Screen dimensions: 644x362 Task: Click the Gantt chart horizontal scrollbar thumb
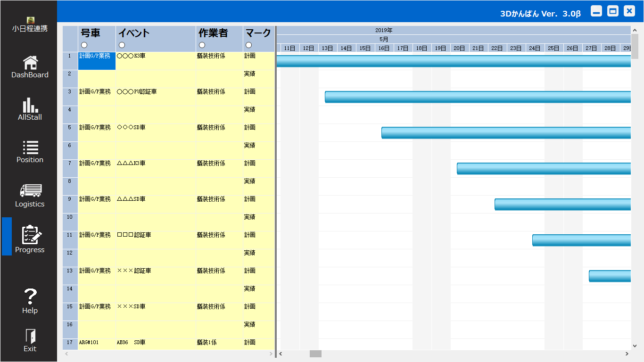pyautogui.click(x=315, y=354)
